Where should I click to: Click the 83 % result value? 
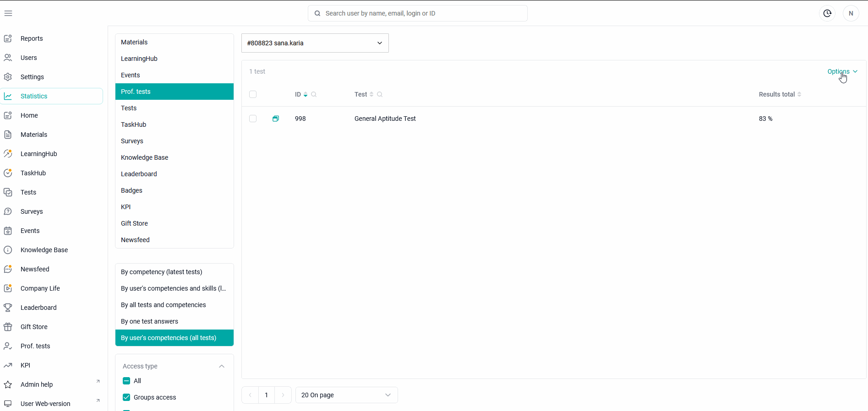point(766,119)
